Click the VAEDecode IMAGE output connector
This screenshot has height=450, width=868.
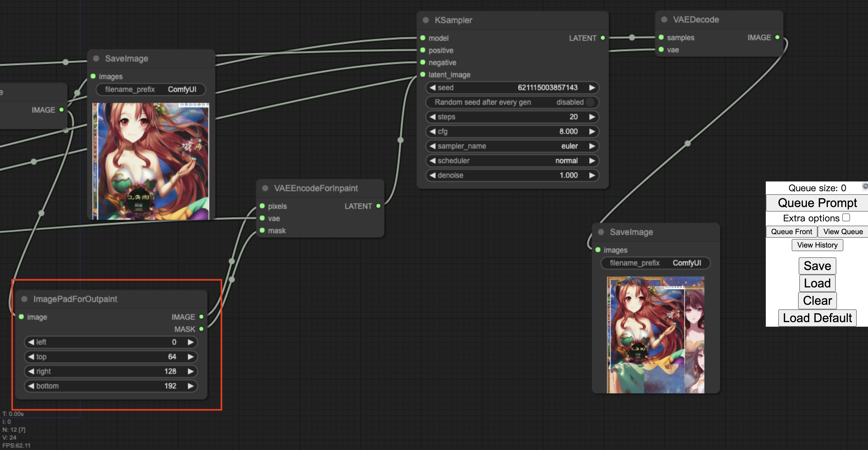click(777, 37)
